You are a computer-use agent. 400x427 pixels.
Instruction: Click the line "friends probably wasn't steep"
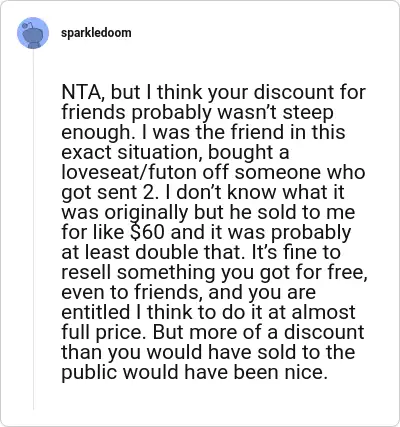click(x=197, y=114)
